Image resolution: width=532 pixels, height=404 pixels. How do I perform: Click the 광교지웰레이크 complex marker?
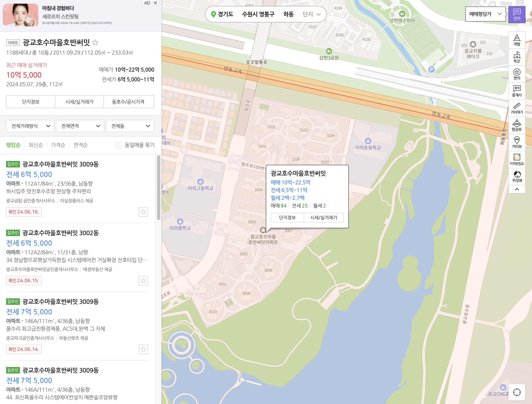(x=473, y=44)
